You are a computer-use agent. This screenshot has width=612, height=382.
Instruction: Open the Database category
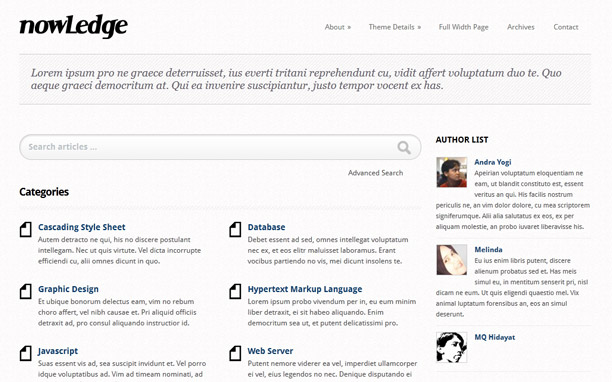(266, 227)
